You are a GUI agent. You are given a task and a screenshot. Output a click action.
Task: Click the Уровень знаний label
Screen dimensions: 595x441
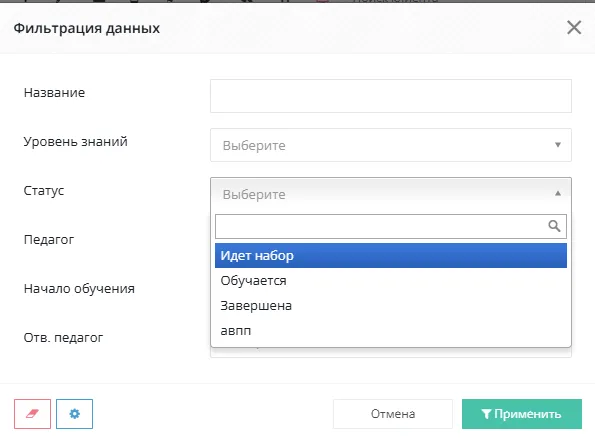click(76, 142)
